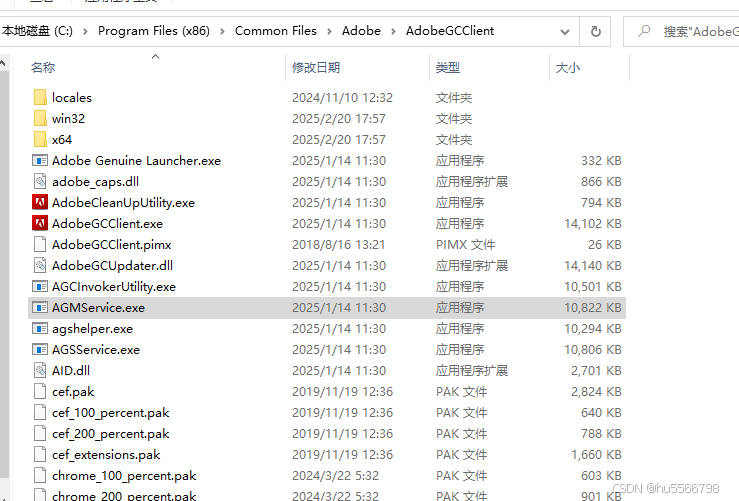
Task: Click the 14,102 KB size value
Action: pos(593,223)
